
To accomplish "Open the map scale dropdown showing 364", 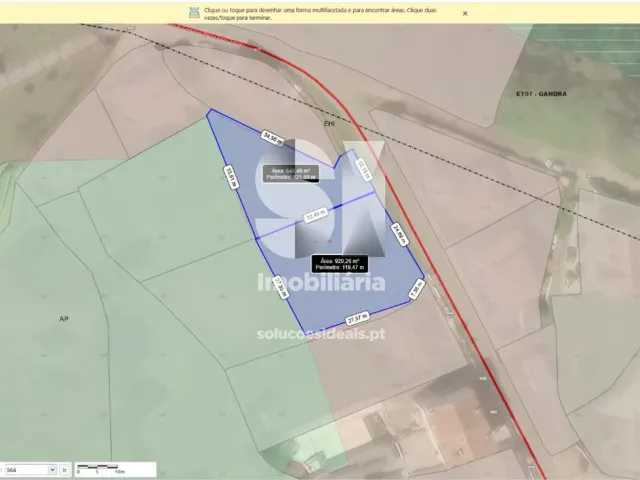I will 30,468.
